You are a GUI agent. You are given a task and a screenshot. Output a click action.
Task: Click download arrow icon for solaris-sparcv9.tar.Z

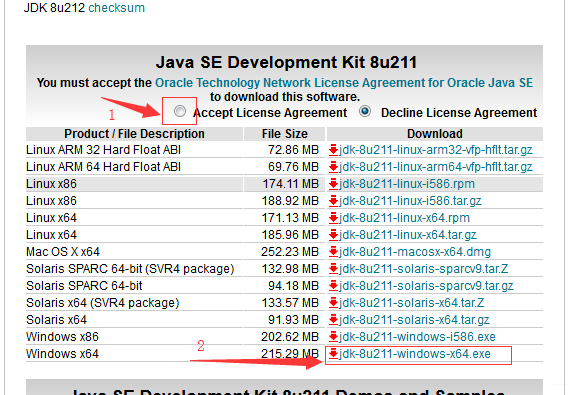pos(333,269)
